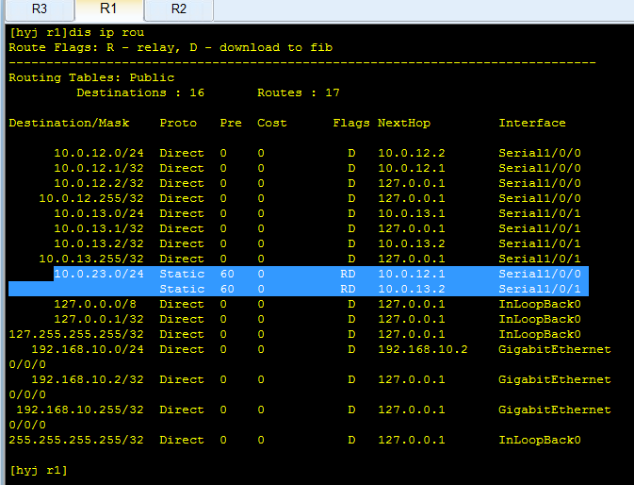Click destination 192.168.10.0/24
Viewport: 635px width, 485px height.
(87, 349)
